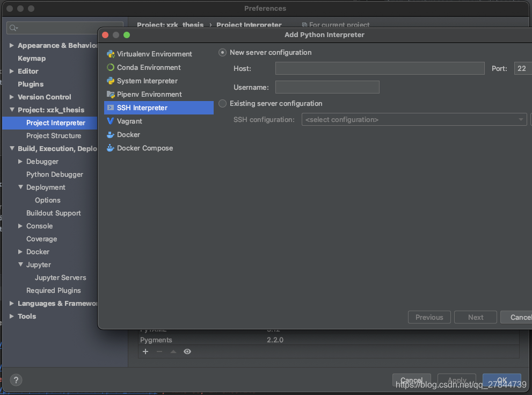Open help with the question mark button
Image resolution: width=532 pixels, height=395 pixels.
click(x=16, y=380)
